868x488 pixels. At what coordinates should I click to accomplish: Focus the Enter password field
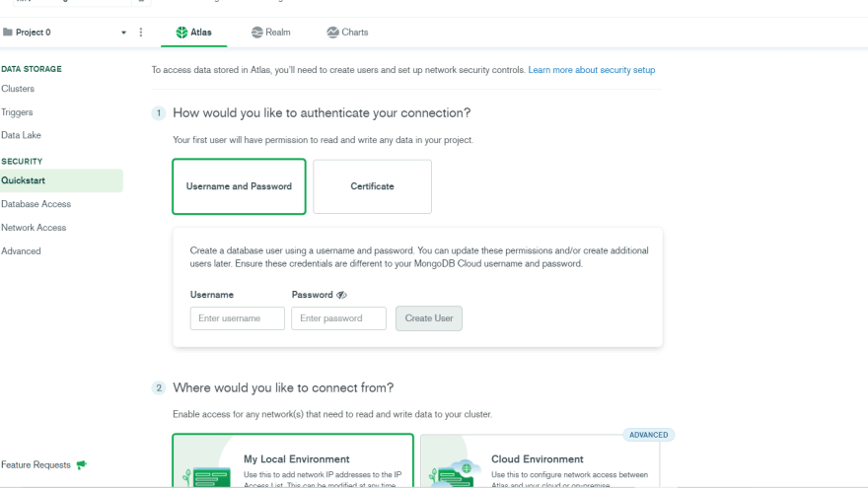(x=338, y=318)
